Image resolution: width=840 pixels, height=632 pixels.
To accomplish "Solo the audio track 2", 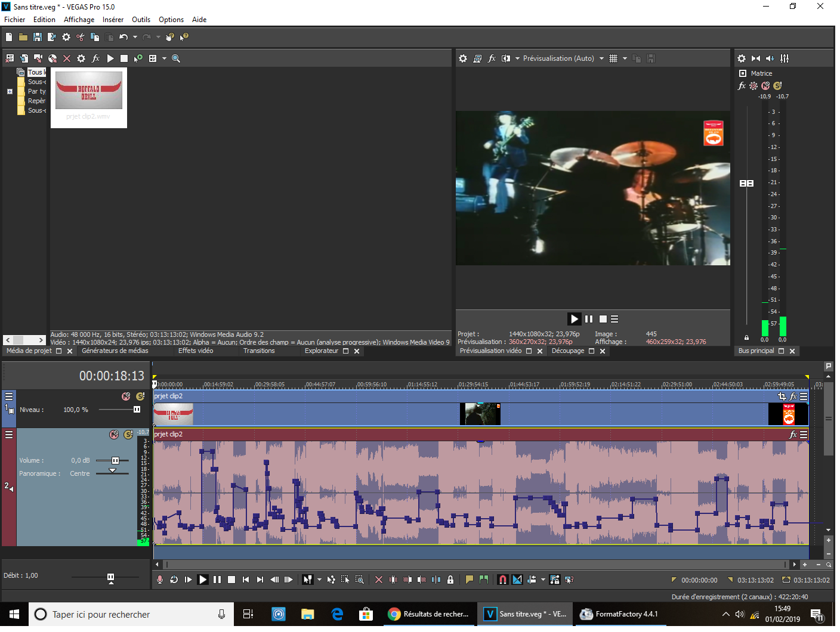I will tap(128, 435).
